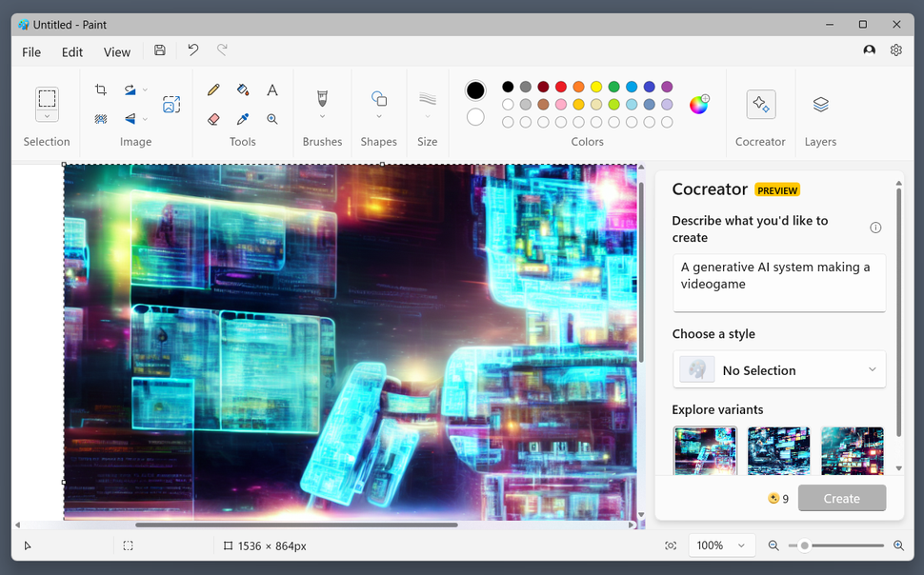The height and width of the screenshot is (575, 924).
Task: Select the Fill with color tool
Action: (x=242, y=89)
